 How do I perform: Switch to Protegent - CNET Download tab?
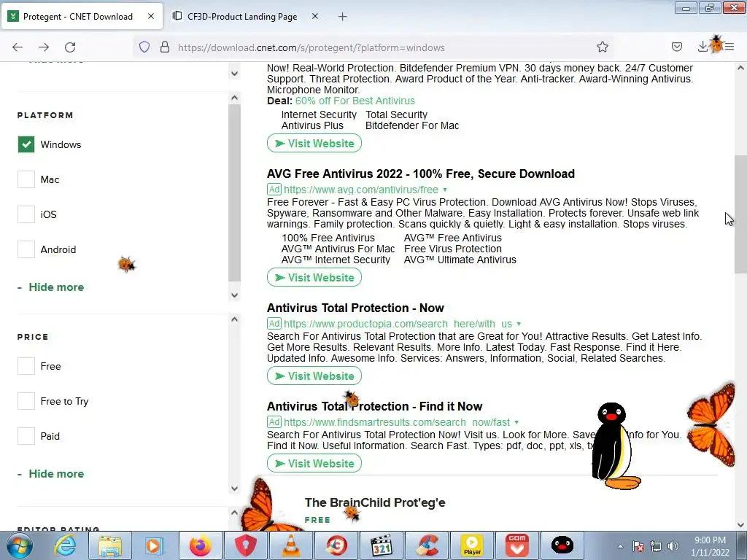point(82,17)
